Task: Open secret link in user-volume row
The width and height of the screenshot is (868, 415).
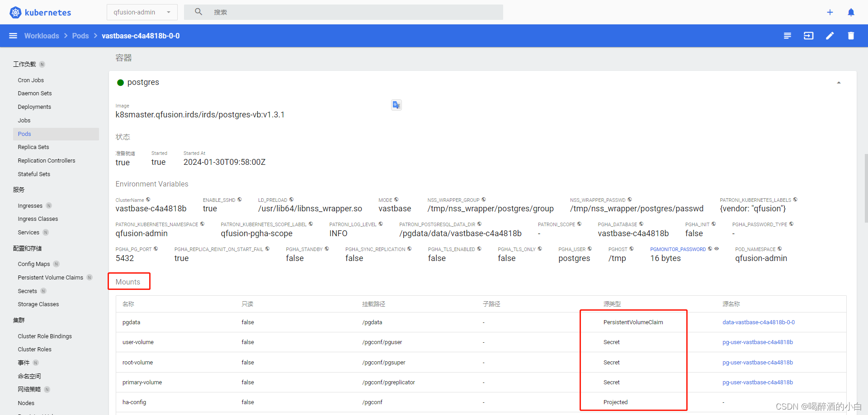Action: [x=758, y=342]
